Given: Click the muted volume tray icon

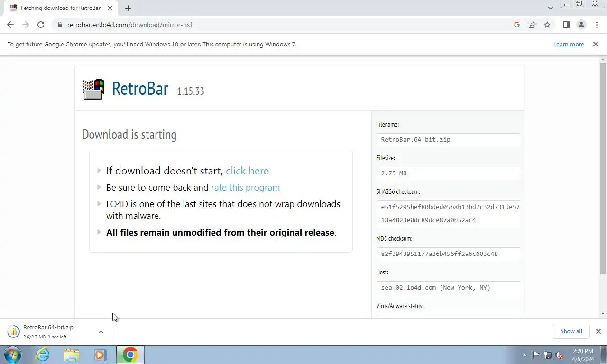Looking at the screenshot, I should (x=559, y=355).
